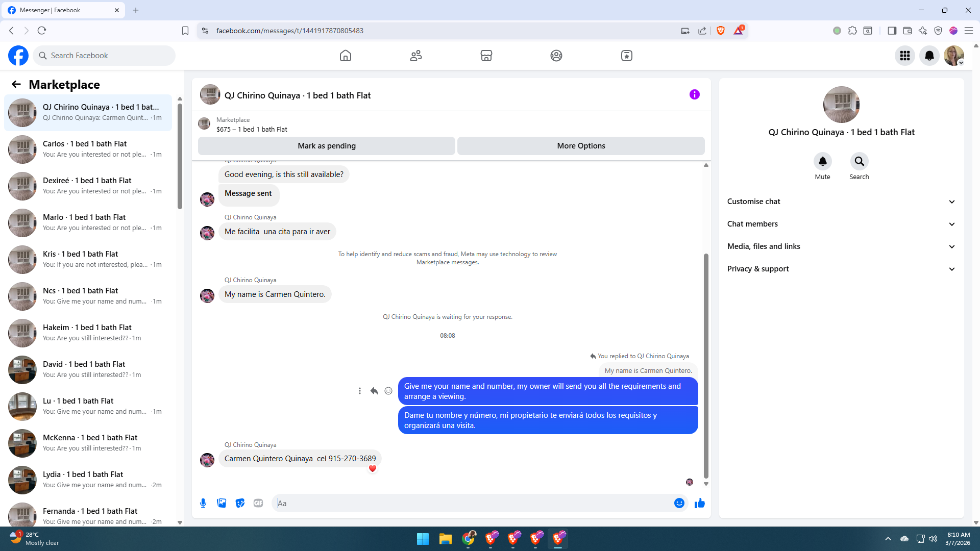This screenshot has width=980, height=551.
Task: Open the browser extensions puzzle icon
Action: [852, 31]
